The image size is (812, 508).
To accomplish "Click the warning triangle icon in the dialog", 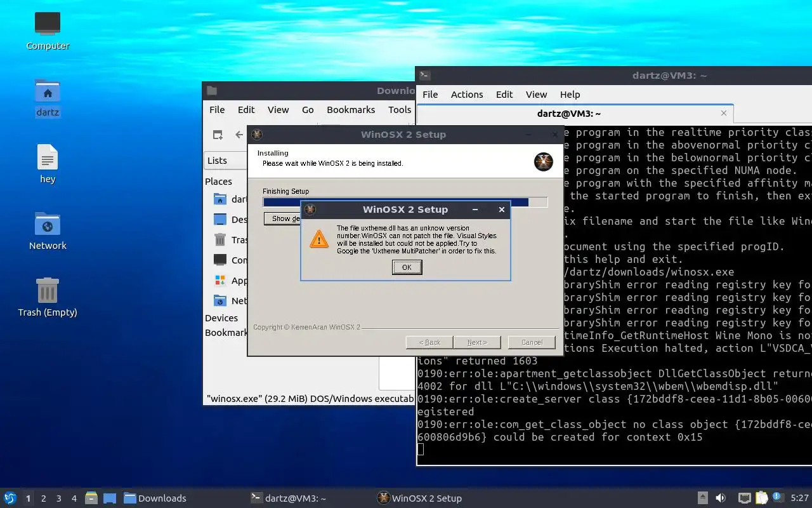I will (319, 239).
